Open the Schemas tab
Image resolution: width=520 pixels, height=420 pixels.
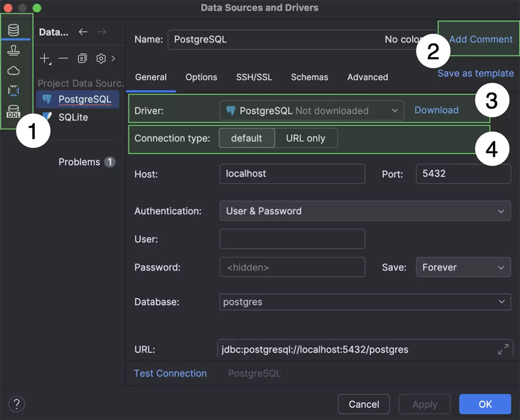pyautogui.click(x=309, y=77)
